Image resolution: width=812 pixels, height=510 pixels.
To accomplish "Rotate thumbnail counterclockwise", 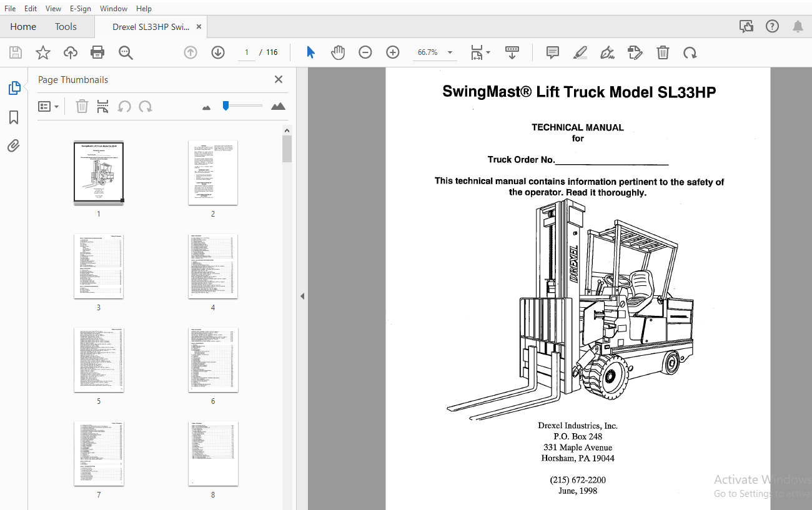I will pyautogui.click(x=124, y=106).
